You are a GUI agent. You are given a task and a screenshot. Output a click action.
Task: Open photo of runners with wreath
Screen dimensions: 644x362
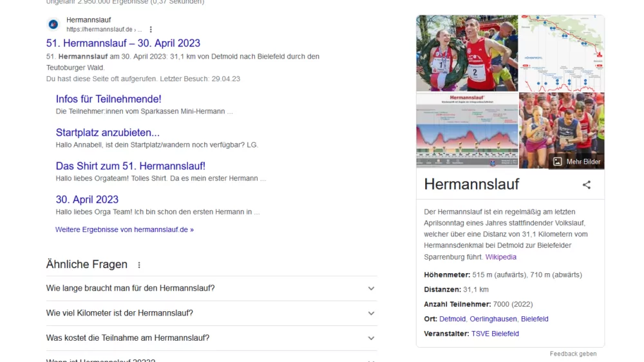pyautogui.click(x=467, y=53)
